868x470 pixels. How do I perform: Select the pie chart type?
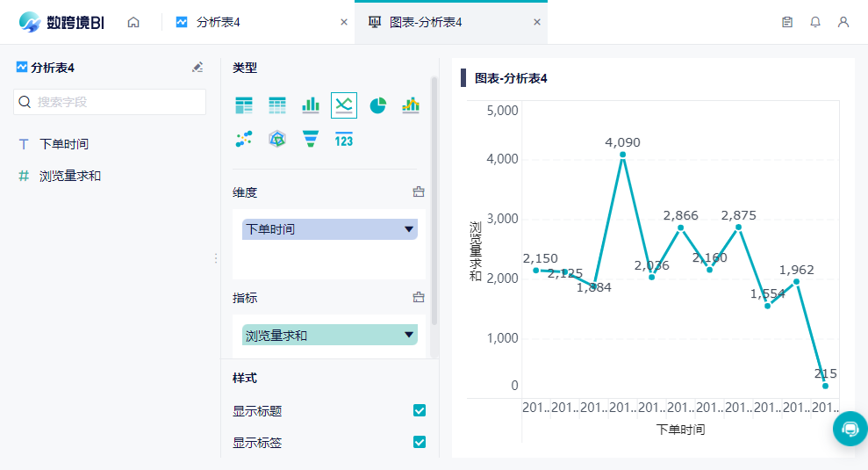377,105
